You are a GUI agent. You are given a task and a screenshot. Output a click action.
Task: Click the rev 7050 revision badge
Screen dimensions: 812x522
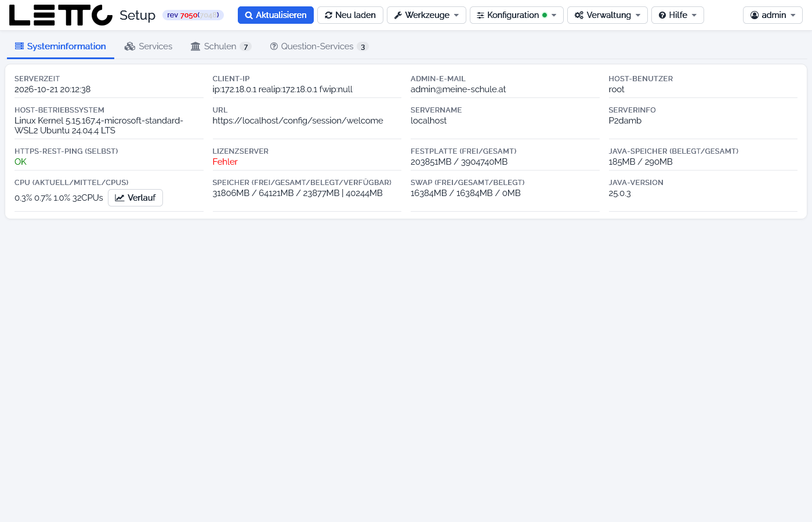(193, 15)
